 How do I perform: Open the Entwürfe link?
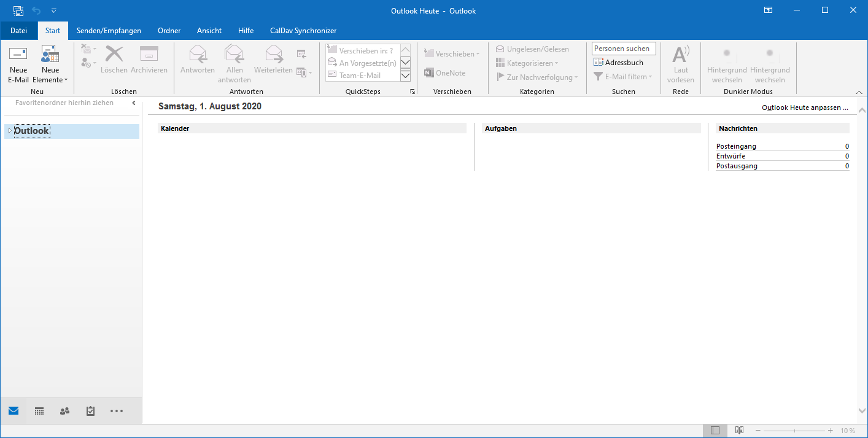[730, 156]
